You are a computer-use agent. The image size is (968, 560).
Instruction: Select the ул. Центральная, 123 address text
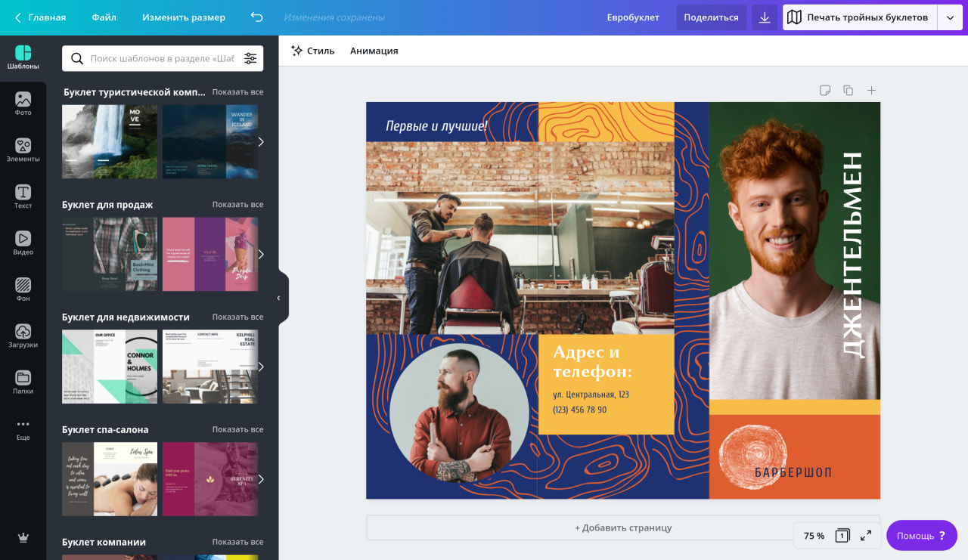tap(591, 394)
